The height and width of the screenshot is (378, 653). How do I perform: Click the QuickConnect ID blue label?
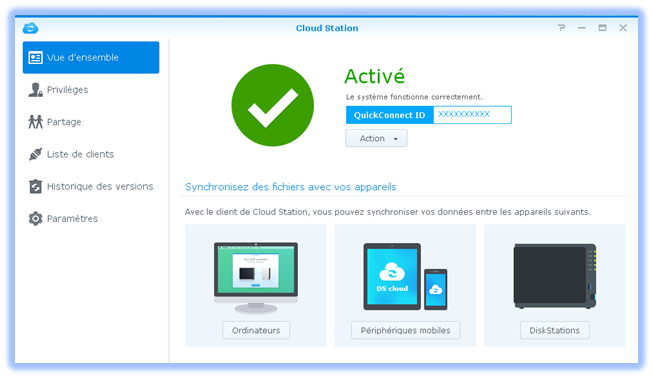click(390, 115)
